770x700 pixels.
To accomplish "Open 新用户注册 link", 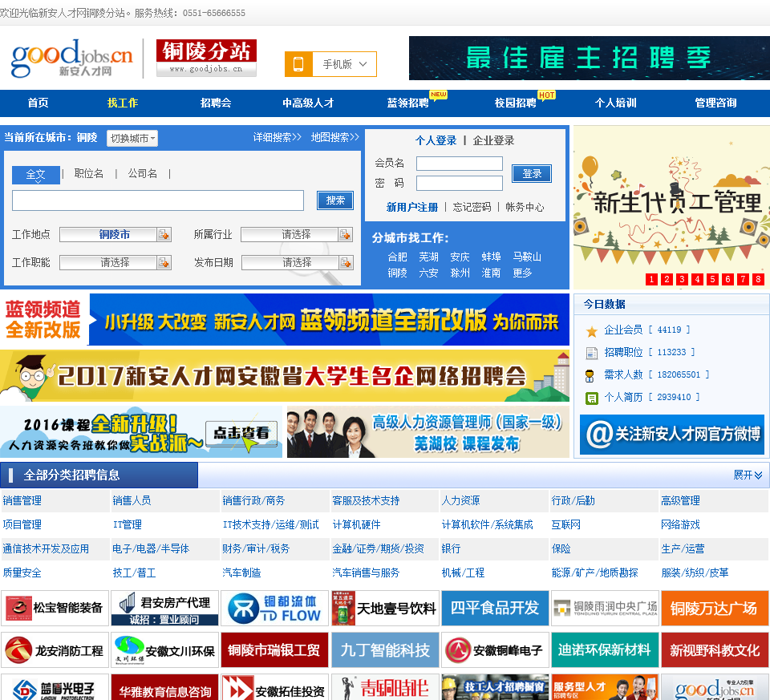I will pyautogui.click(x=412, y=207).
